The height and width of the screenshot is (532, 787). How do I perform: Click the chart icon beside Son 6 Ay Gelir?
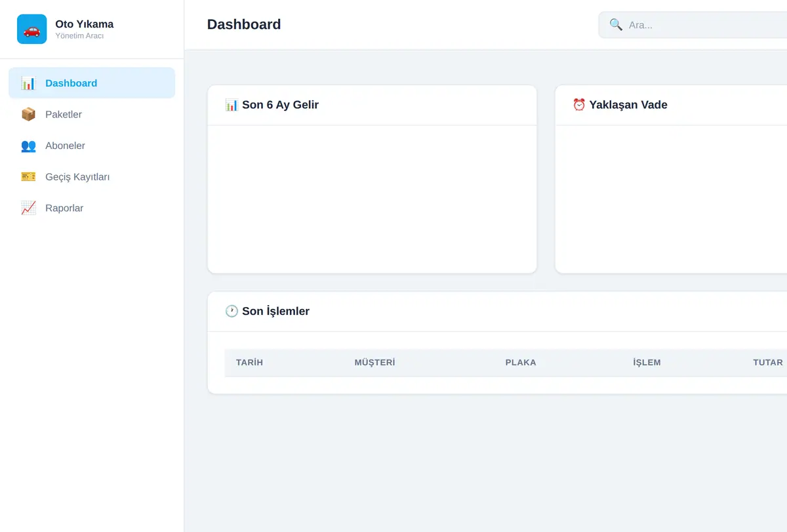(x=232, y=105)
